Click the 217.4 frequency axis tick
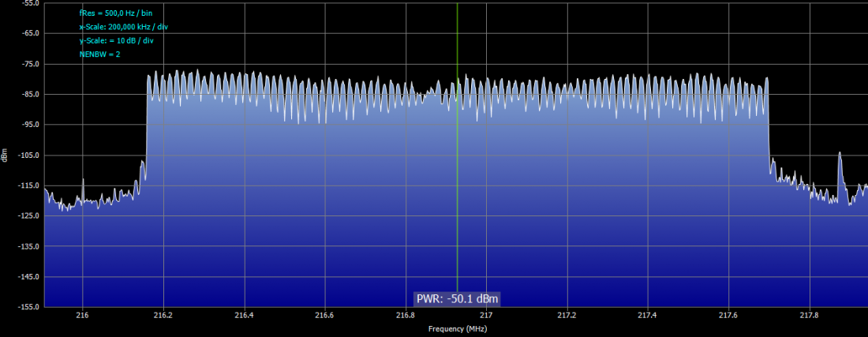The height and width of the screenshot is (337, 868). [648, 314]
